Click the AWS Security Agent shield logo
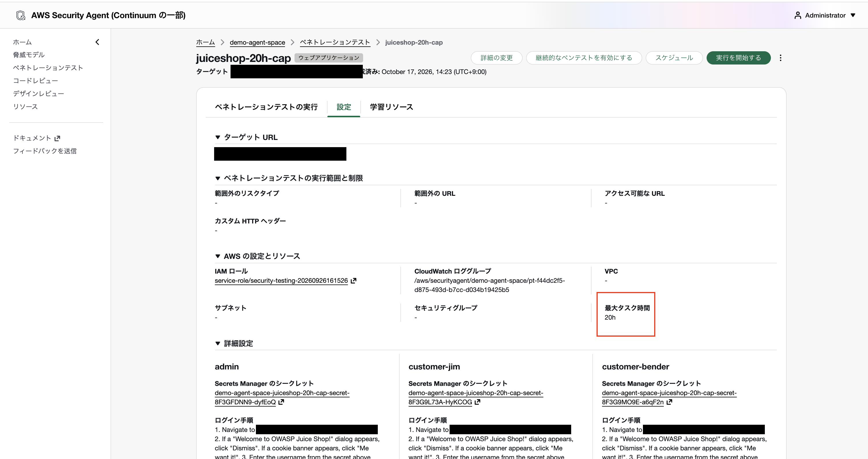The width and height of the screenshot is (868, 459). (20, 15)
